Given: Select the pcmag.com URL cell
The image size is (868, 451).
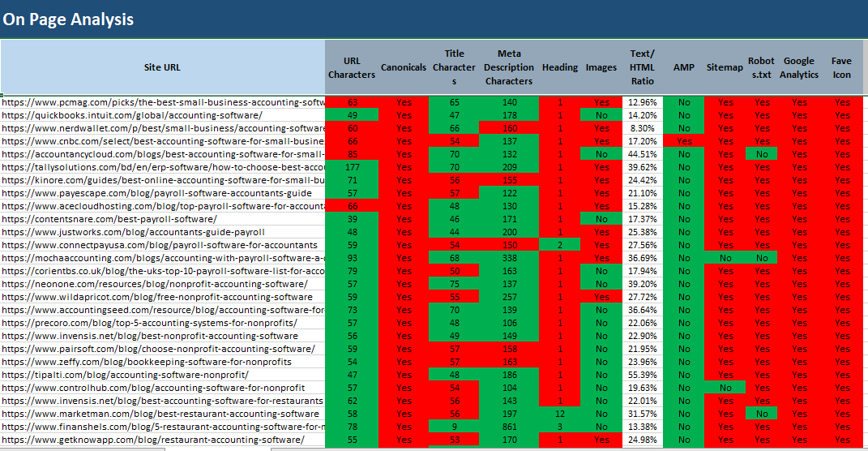Looking at the screenshot, I should pos(163,102).
